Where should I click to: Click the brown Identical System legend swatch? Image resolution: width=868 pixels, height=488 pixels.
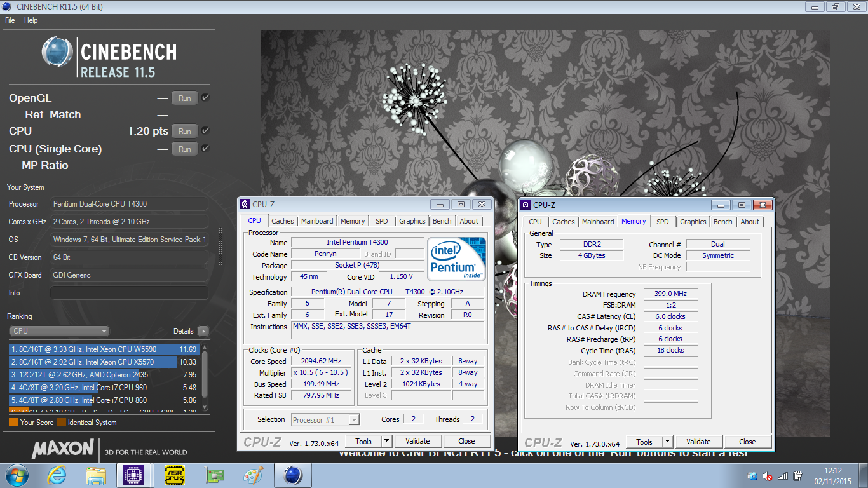(61, 423)
